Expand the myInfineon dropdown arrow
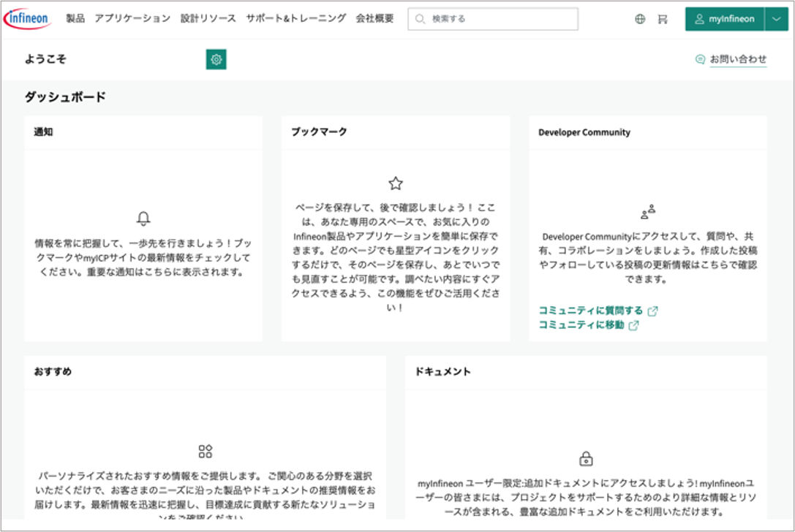 tap(776, 19)
